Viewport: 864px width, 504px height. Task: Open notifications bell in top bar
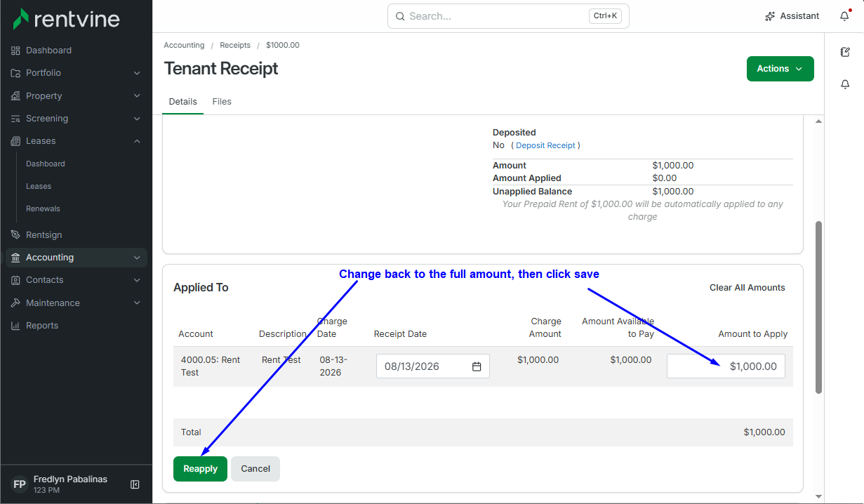(x=844, y=16)
